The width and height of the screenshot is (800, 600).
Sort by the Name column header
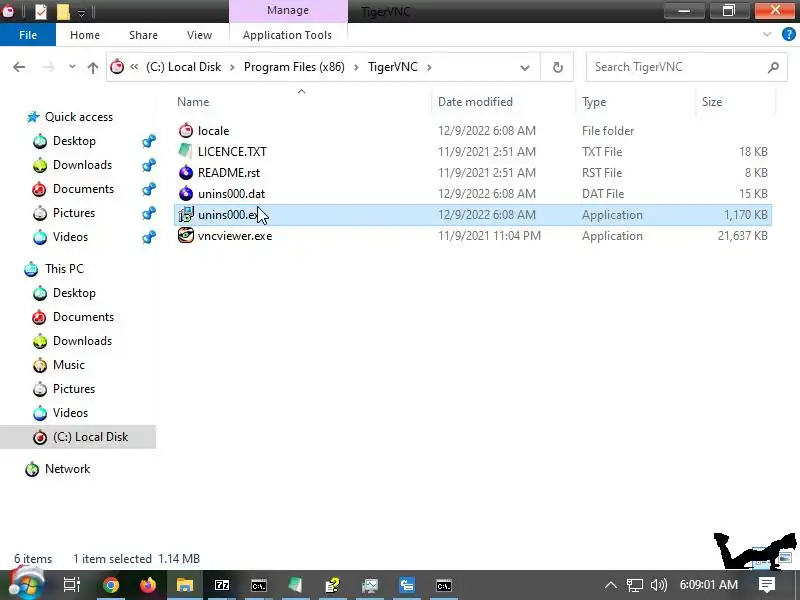coord(193,102)
